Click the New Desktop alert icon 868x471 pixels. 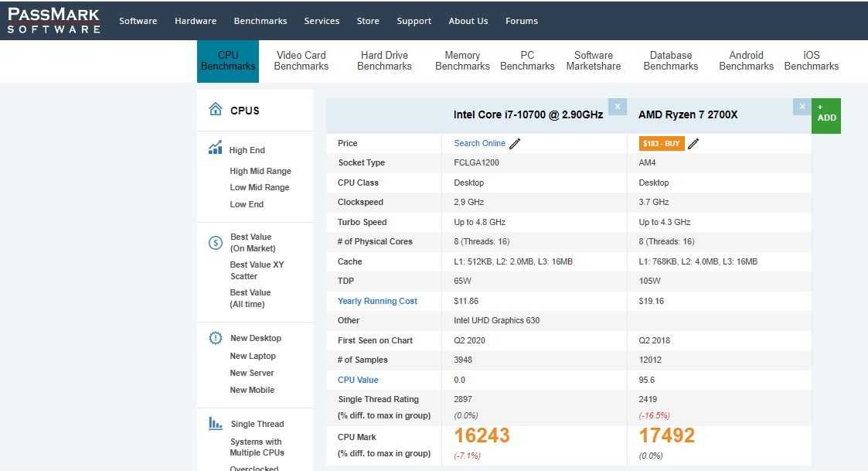(216, 338)
